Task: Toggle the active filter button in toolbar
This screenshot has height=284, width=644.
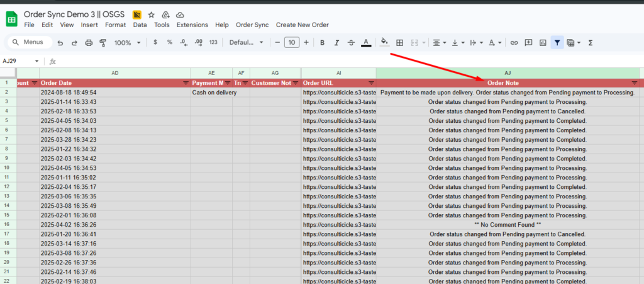Action: 557,42
